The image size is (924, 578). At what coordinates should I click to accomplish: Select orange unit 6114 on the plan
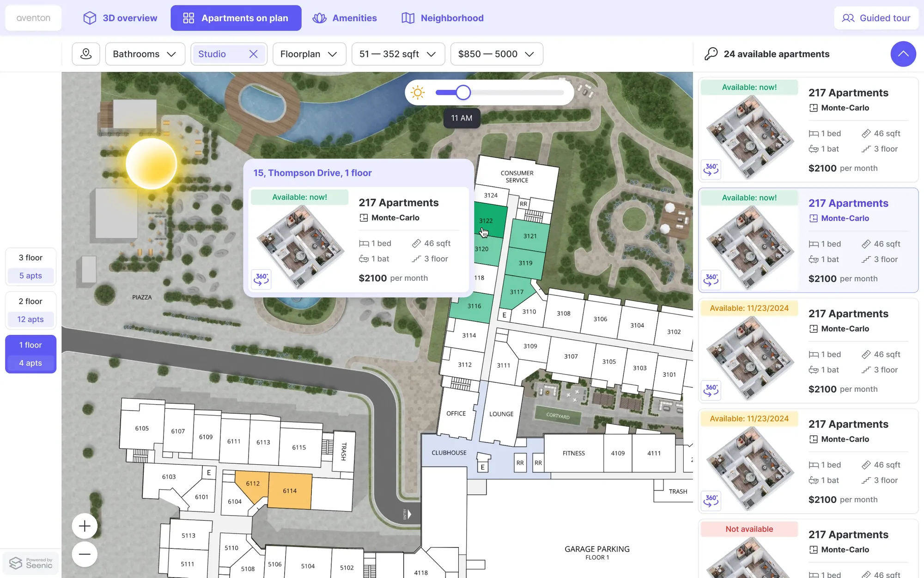pyautogui.click(x=290, y=491)
